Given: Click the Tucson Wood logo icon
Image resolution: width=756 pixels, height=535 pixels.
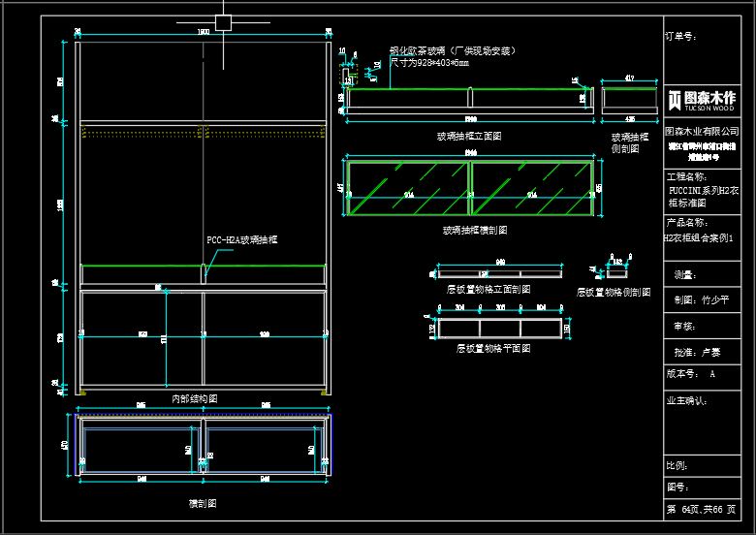Looking at the screenshot, I should click(x=676, y=99).
